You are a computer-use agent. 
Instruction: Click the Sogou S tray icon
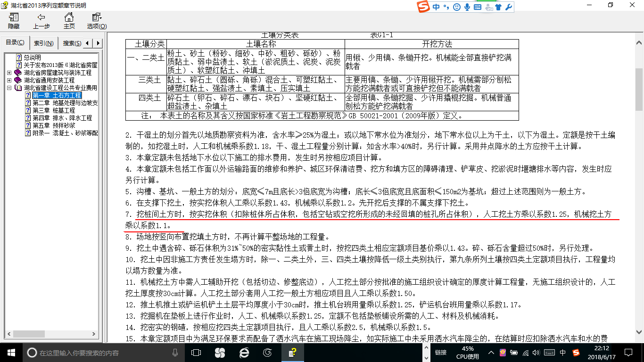[x=576, y=353]
